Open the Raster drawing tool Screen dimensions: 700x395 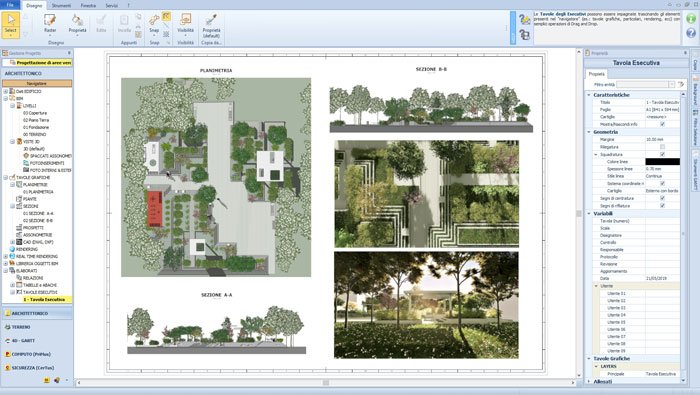point(50,24)
